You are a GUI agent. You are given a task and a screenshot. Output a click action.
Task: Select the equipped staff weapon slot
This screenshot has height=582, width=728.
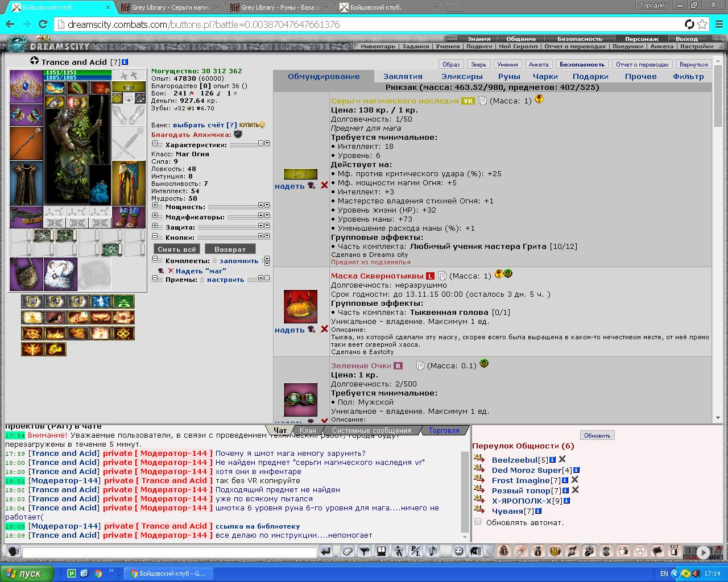(26, 143)
